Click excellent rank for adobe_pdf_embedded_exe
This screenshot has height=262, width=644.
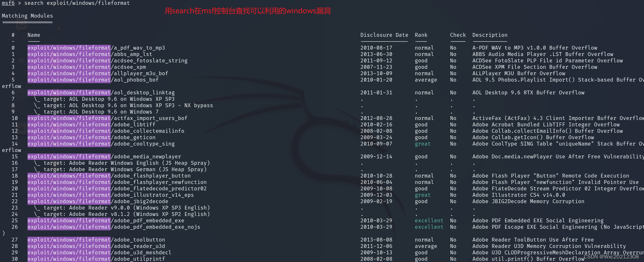point(429,221)
